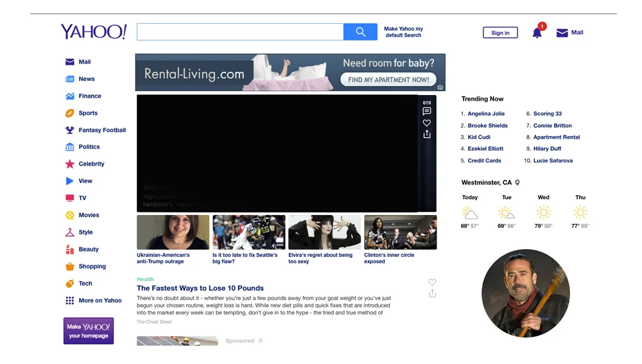Click the View play-arrow icon
Image resolution: width=642 pixels, height=364 pixels.
tap(70, 181)
